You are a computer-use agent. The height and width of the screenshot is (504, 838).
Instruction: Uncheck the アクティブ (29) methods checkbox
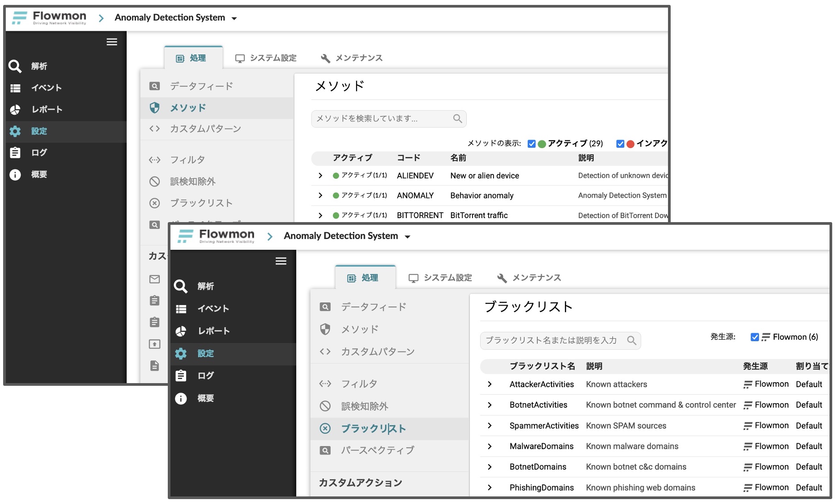point(531,144)
